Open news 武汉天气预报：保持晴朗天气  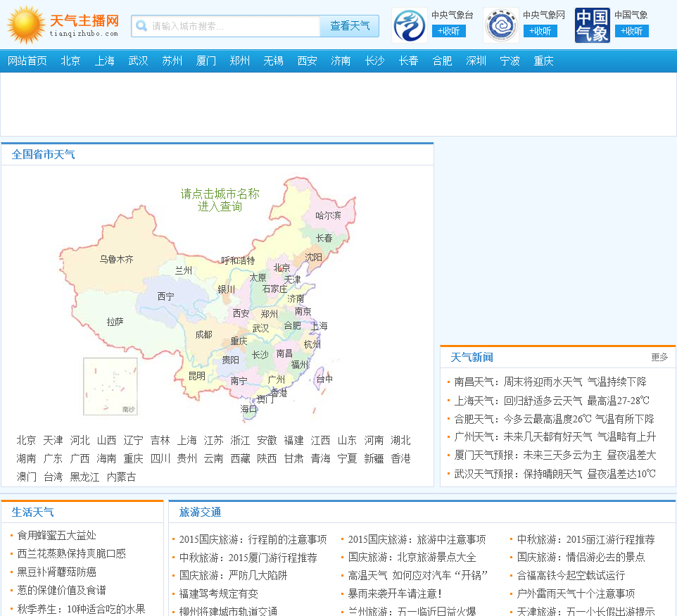point(555,474)
